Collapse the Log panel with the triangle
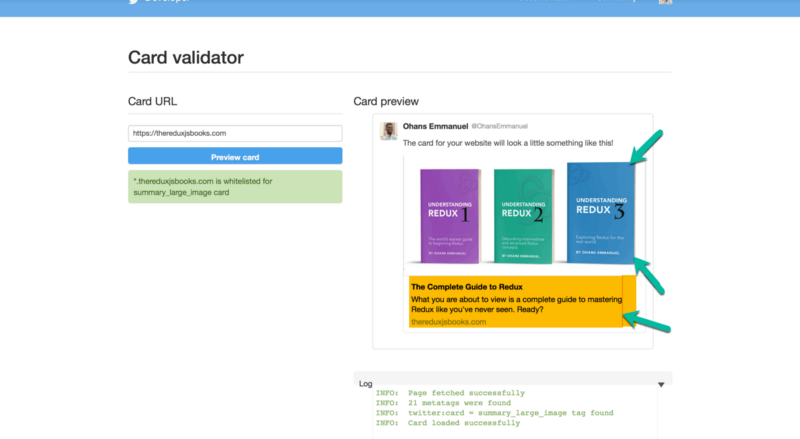The width and height of the screenshot is (800, 439). 661,384
